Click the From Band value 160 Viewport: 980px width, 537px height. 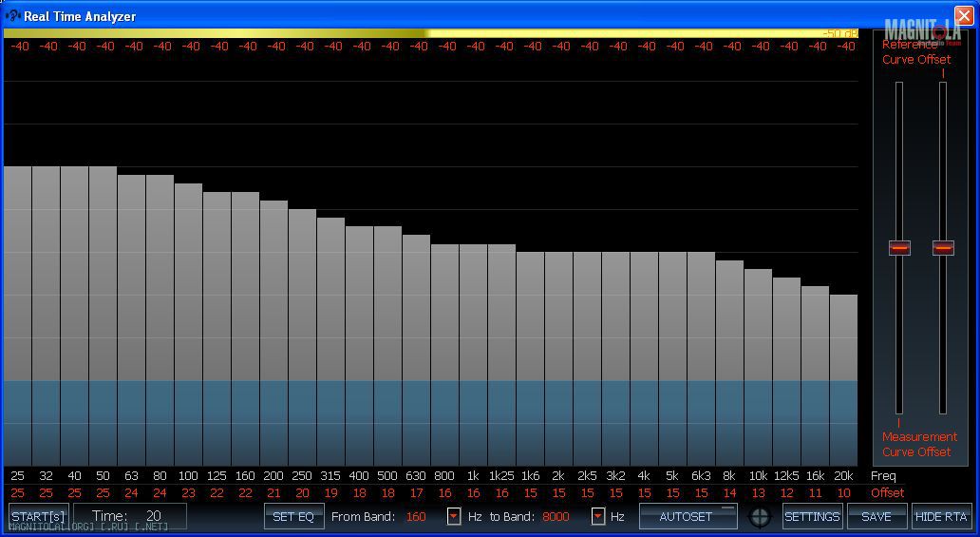tap(416, 517)
